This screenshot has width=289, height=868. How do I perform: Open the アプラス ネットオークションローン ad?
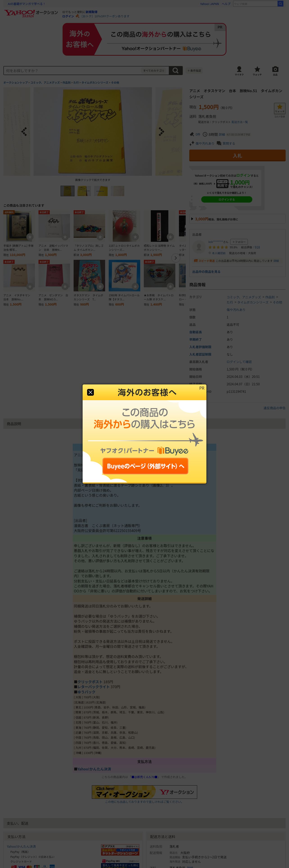coord(120,850)
